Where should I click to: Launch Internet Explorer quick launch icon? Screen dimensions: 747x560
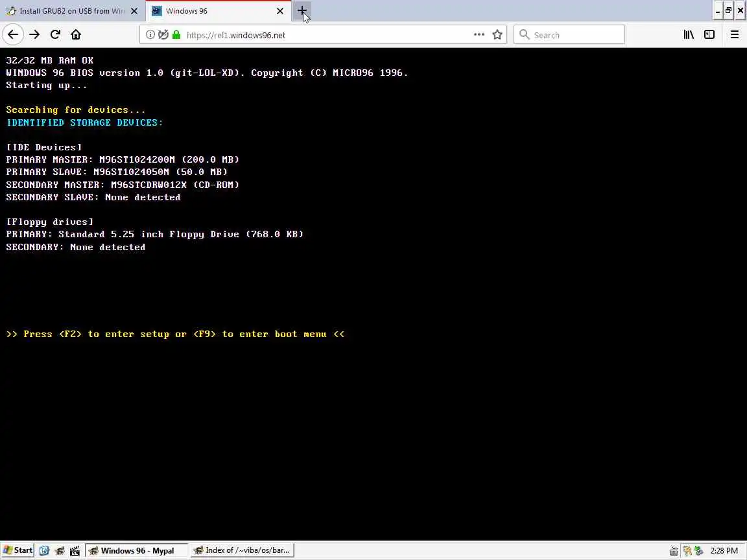[44, 551]
